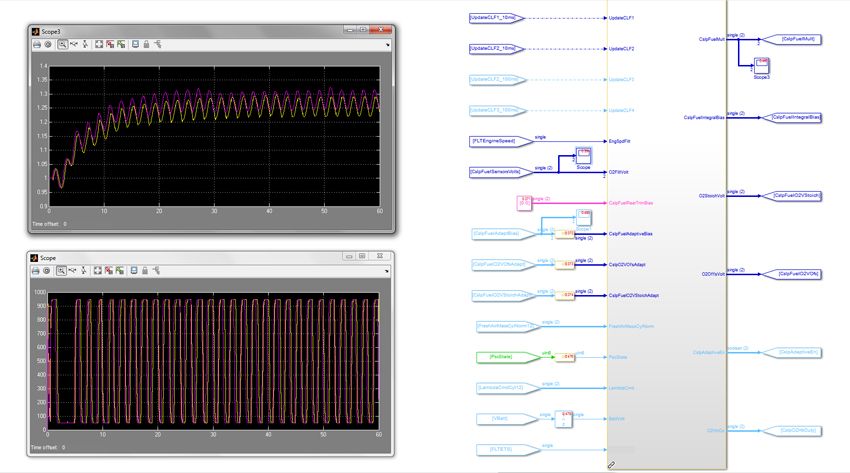The width and height of the screenshot is (850, 473).
Task: Expand toolbar overflow arrow in lower Scope window
Action: tap(387, 270)
